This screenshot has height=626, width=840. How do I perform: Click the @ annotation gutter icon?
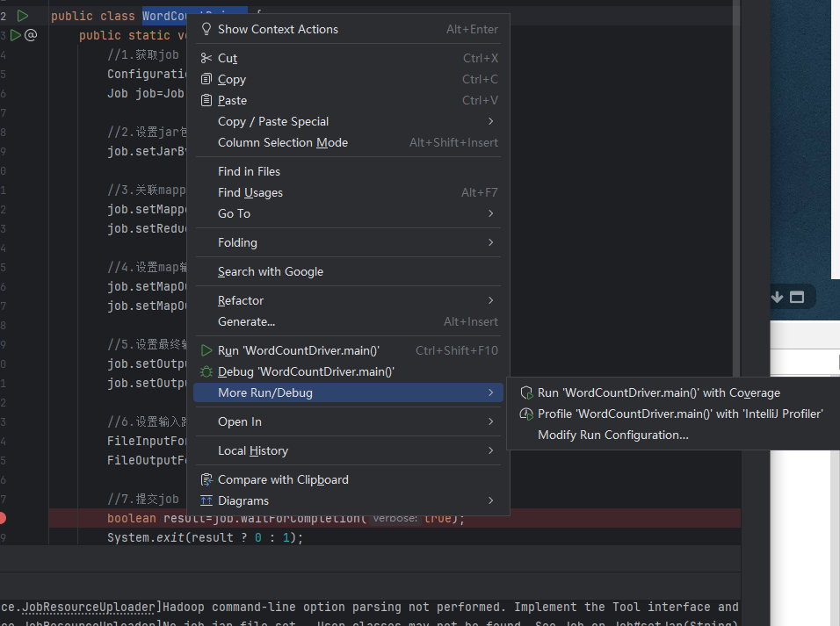click(31, 35)
